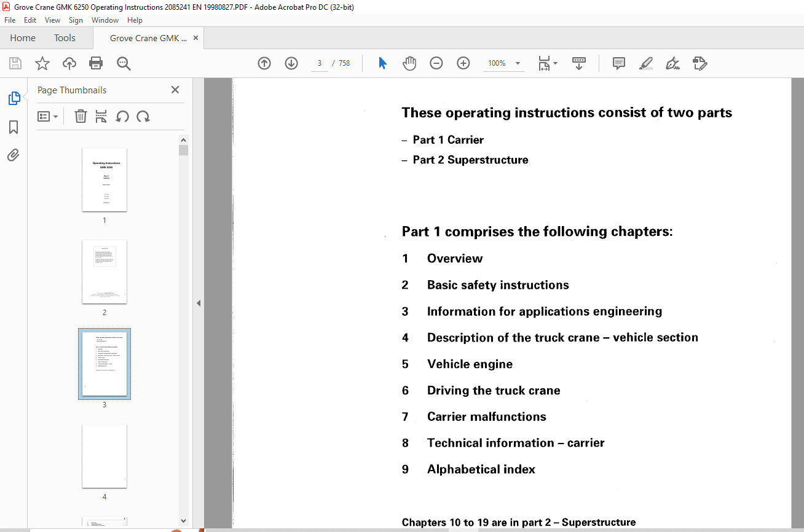Click the thumbnails panel scrollbar handle
The width and height of the screenshot is (804, 532).
pyautogui.click(x=183, y=151)
